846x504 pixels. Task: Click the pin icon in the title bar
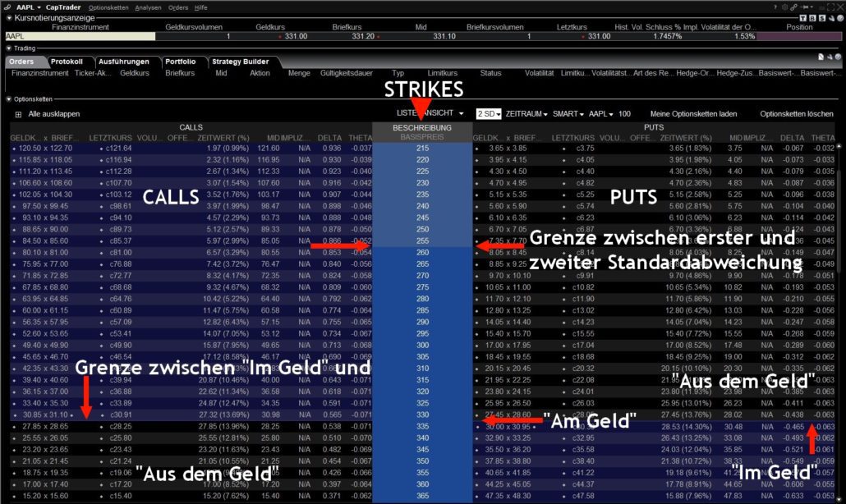click(806, 7)
